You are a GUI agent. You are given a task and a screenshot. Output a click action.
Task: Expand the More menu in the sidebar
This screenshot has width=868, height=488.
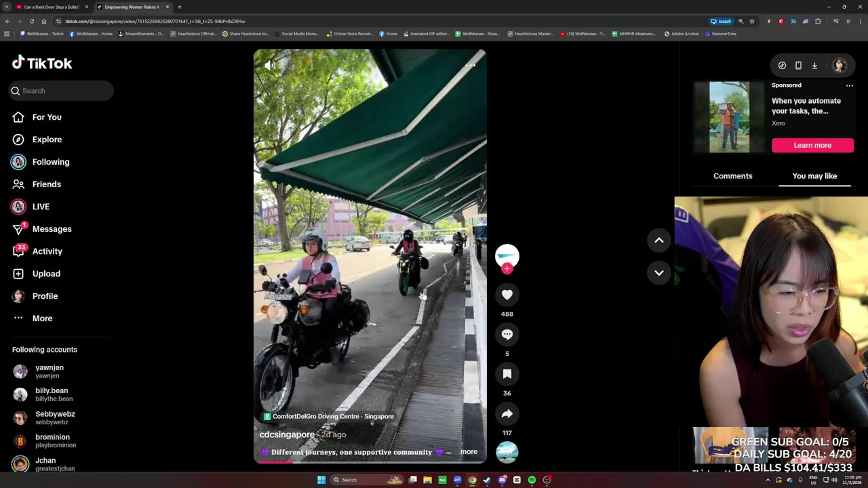click(x=33, y=319)
